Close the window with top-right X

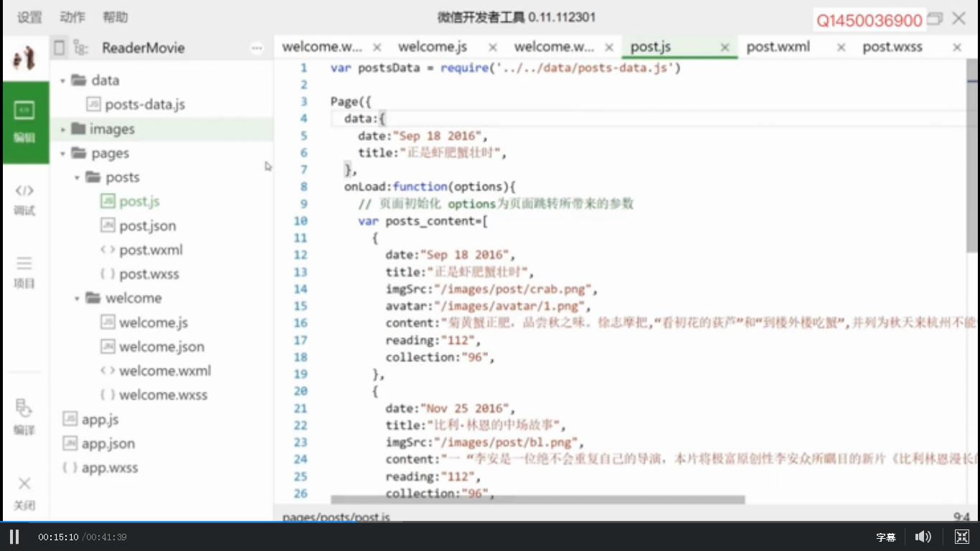pos(959,19)
